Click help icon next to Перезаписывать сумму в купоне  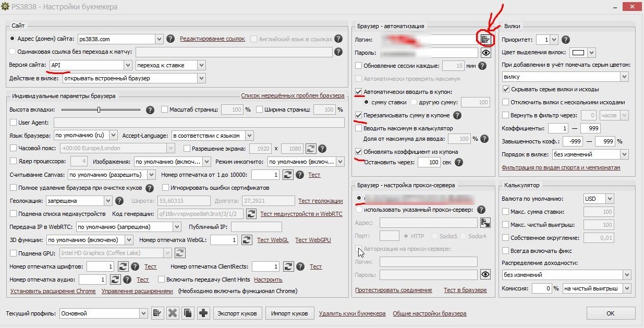[457, 115]
